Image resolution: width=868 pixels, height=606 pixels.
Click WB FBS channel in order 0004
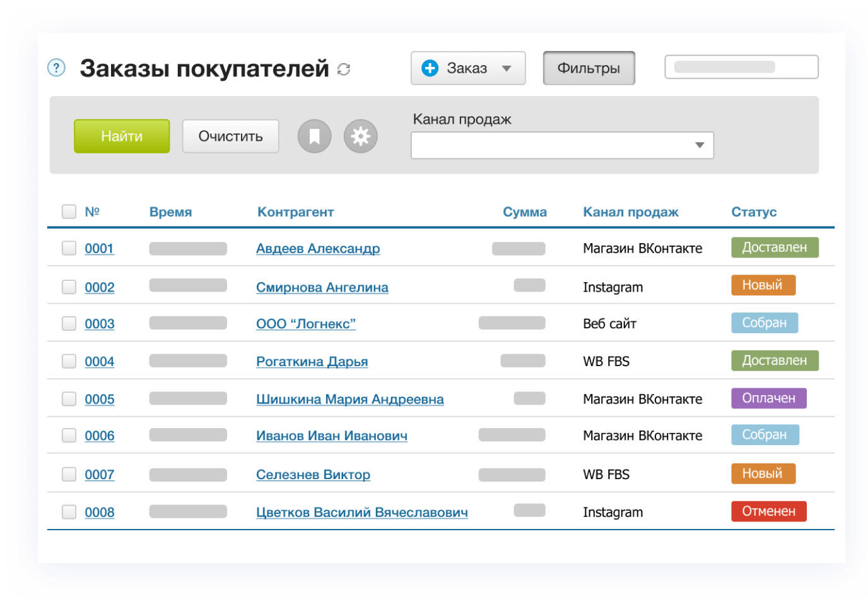point(606,362)
